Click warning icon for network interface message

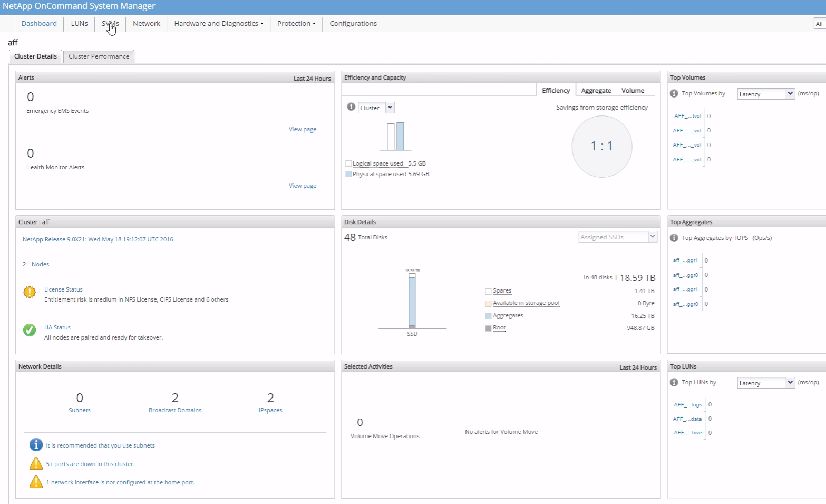coord(36,482)
